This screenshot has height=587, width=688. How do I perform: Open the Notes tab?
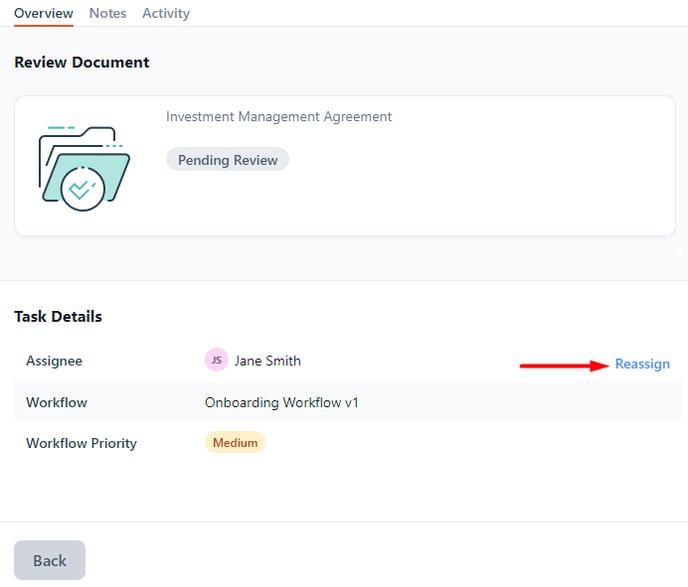click(x=107, y=13)
